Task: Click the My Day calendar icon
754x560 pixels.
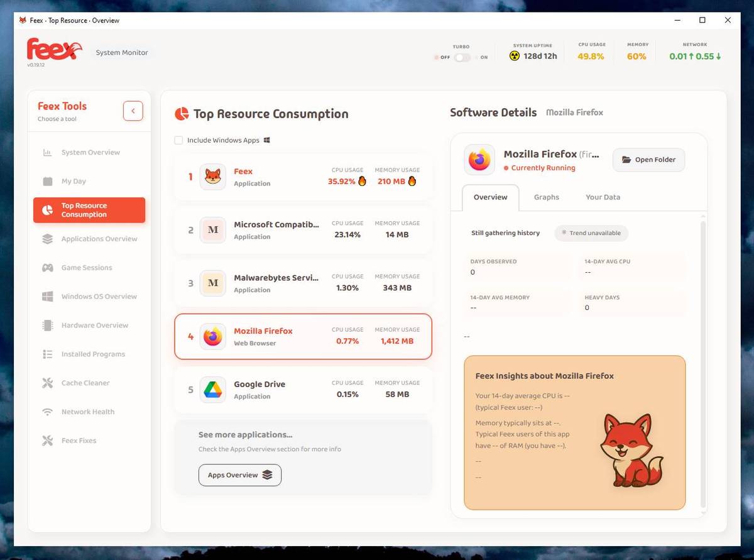Action: tap(47, 181)
